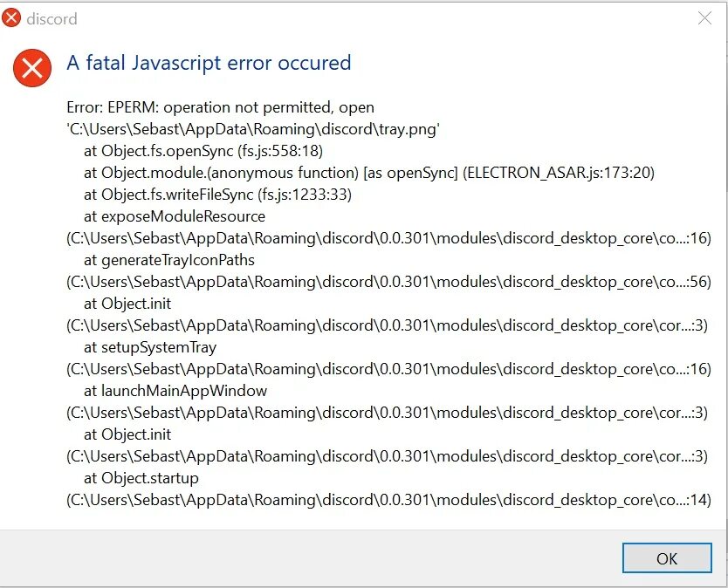This screenshot has width=728, height=588.
Task: Click the OK button
Action: click(x=667, y=559)
